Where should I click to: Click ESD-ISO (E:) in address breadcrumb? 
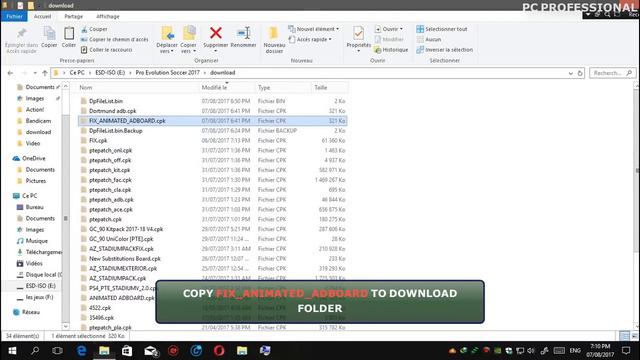pyautogui.click(x=110, y=73)
